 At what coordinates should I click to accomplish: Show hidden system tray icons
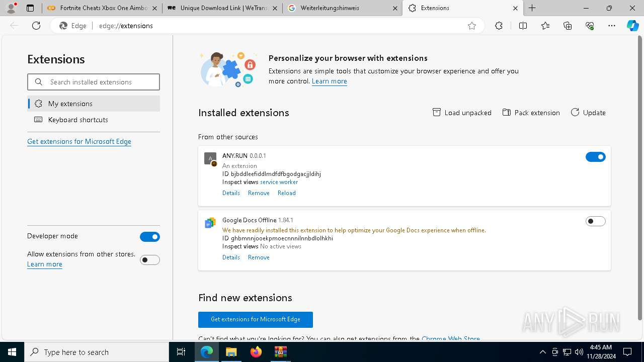tap(542, 352)
